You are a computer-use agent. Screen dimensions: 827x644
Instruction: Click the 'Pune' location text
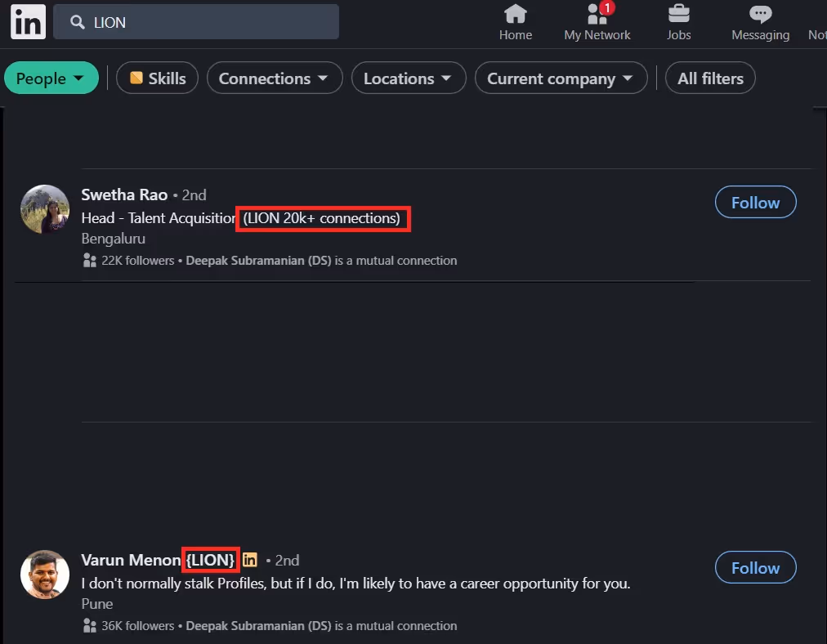[97, 604]
